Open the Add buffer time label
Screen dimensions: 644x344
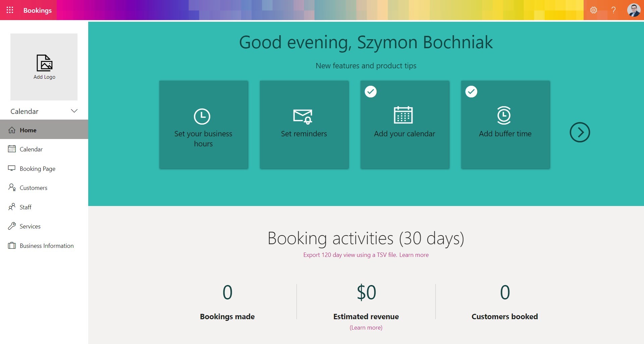coord(505,134)
